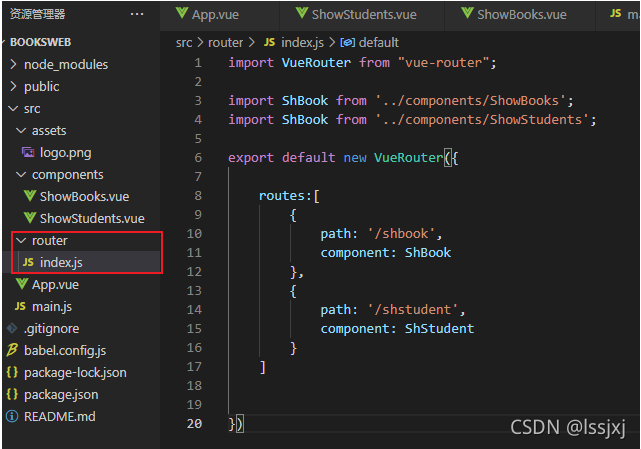Click '../components/ShowStudents' path on line 4
This screenshot has width=641, height=449.
click(x=482, y=119)
